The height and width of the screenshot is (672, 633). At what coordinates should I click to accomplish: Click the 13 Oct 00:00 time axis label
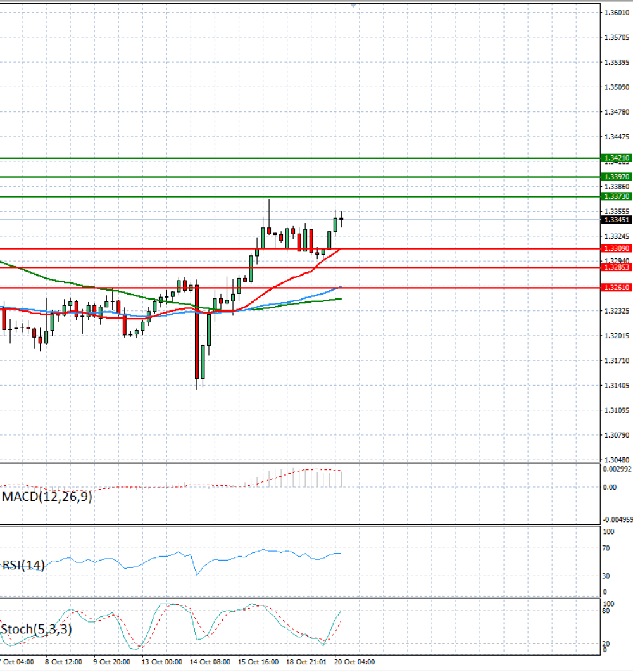tap(161, 662)
